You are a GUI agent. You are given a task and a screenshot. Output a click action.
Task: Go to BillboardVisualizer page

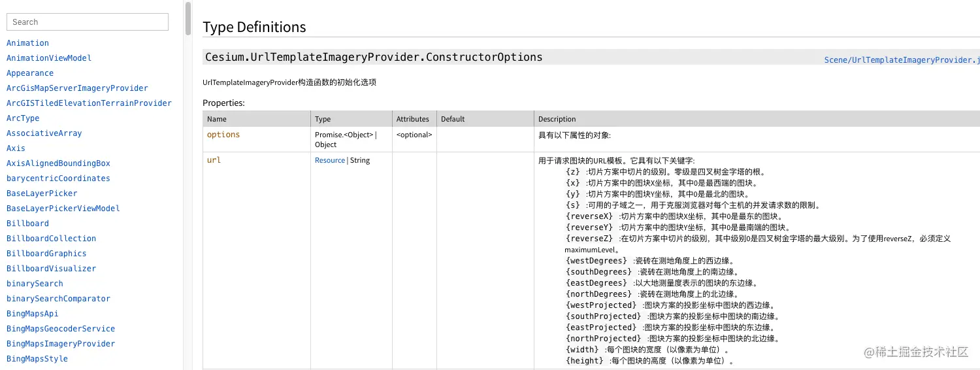(51, 269)
